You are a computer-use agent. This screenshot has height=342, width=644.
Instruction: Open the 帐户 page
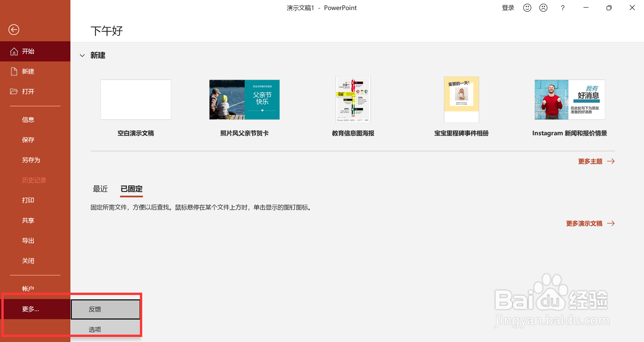(x=35, y=289)
